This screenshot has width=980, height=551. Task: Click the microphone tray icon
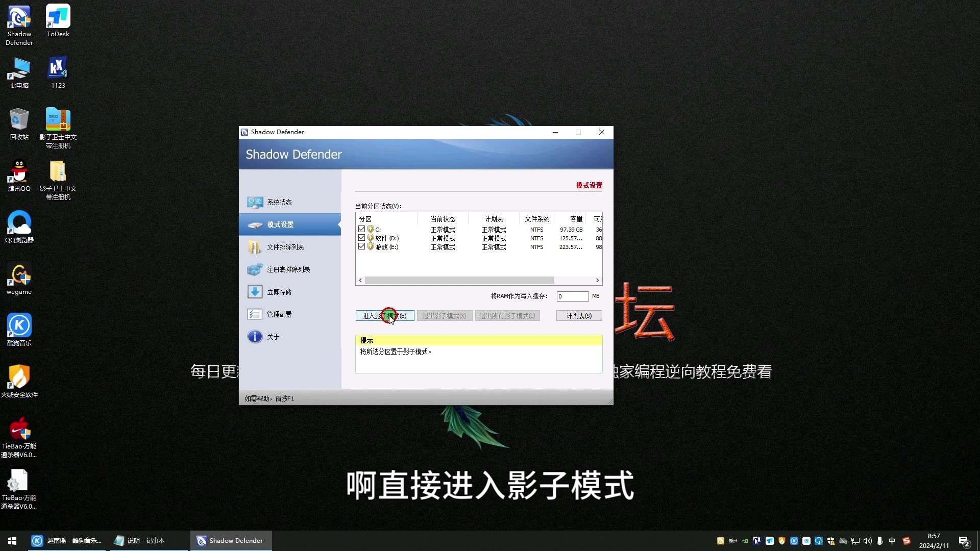click(x=879, y=541)
